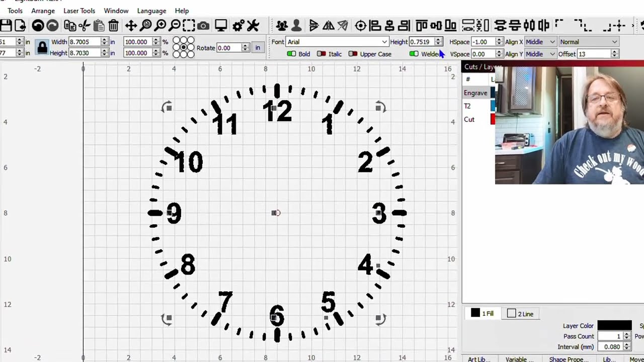Toggle the inches/mm unit button
644x362 pixels.
(x=258, y=48)
